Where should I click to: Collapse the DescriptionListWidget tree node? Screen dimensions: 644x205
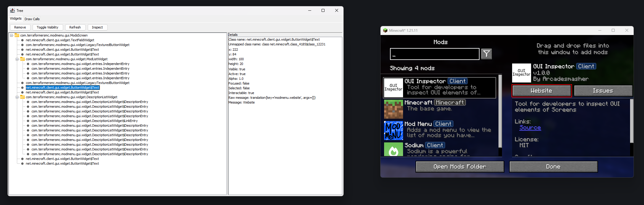(x=17, y=97)
